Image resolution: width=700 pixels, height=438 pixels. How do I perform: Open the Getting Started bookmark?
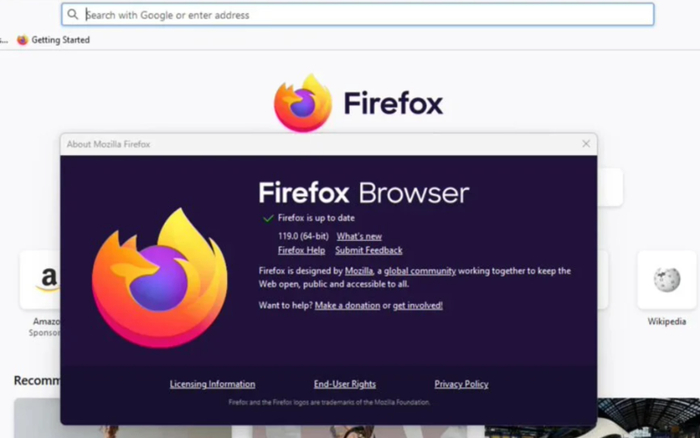(x=54, y=40)
